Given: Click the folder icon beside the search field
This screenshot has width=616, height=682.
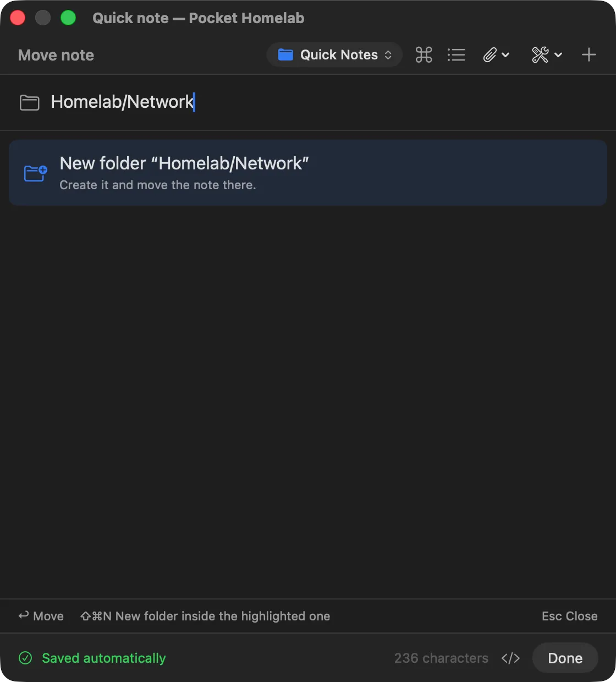Looking at the screenshot, I should (30, 102).
